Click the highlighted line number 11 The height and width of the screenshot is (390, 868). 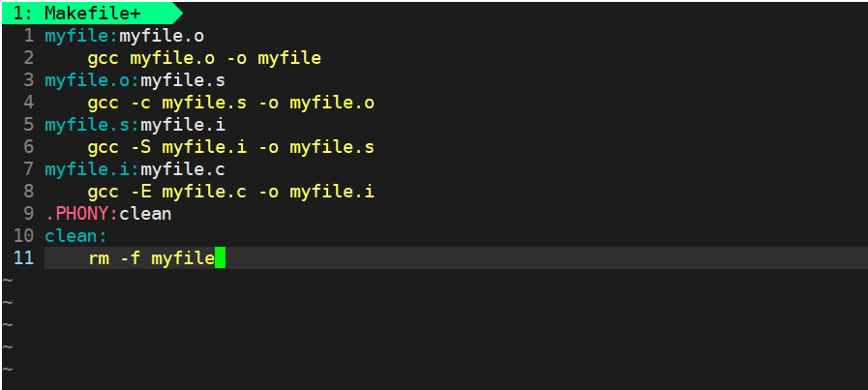coord(23,258)
